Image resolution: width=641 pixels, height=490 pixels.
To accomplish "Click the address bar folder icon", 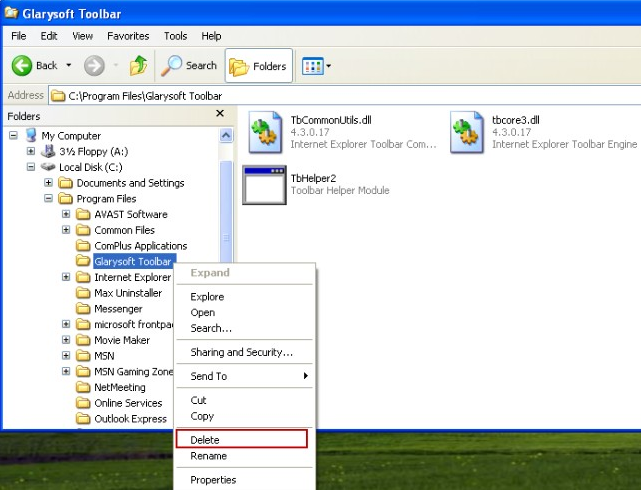I will click(x=58, y=96).
